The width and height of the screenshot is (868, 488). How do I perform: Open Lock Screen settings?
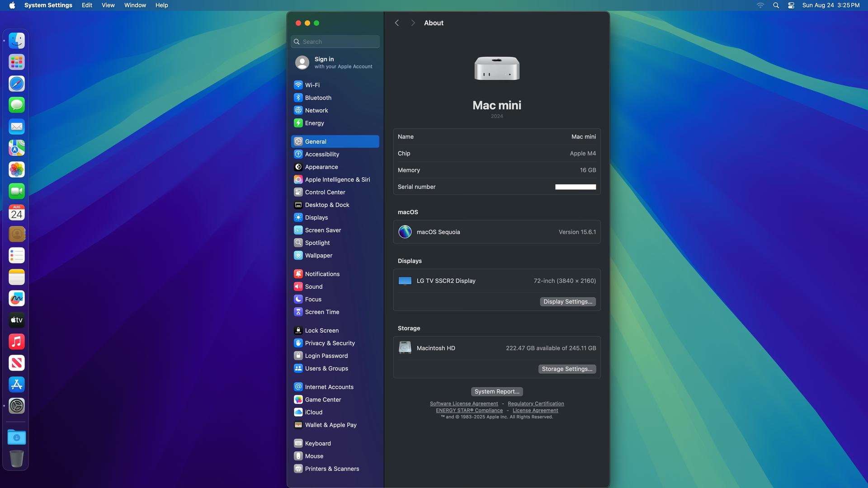pos(335,330)
